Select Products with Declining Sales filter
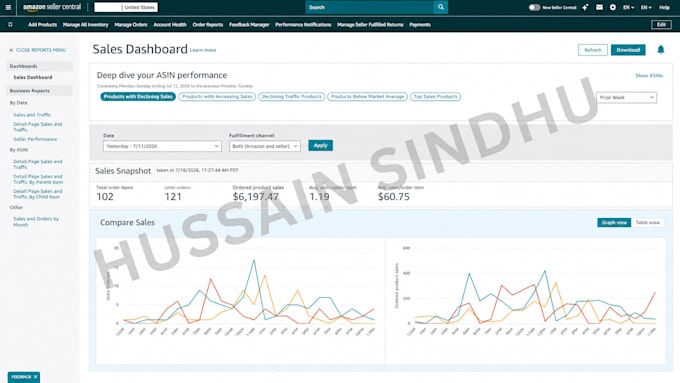 pos(138,97)
